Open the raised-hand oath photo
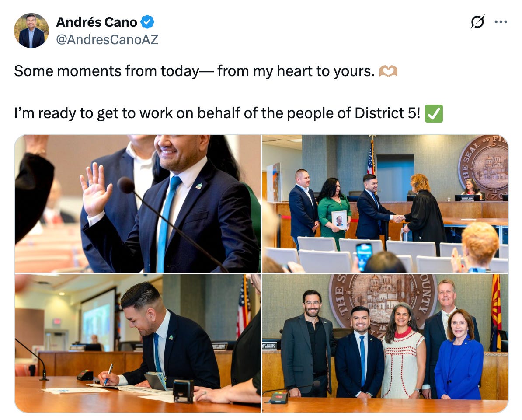This screenshot has height=420, width=522. 137,203
